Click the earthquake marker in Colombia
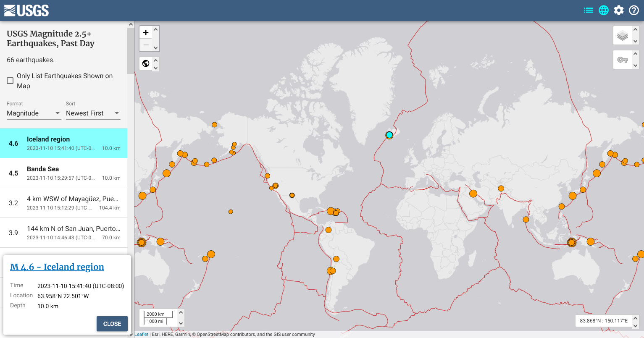This screenshot has width=644, height=338. click(329, 230)
